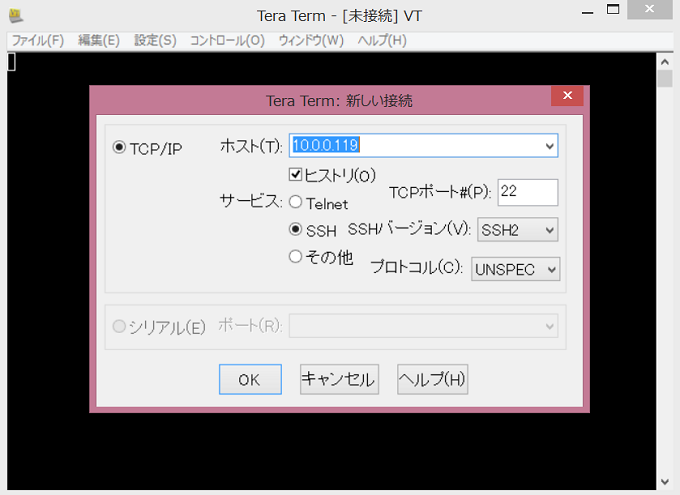Click the TCP port number field

coord(528,192)
